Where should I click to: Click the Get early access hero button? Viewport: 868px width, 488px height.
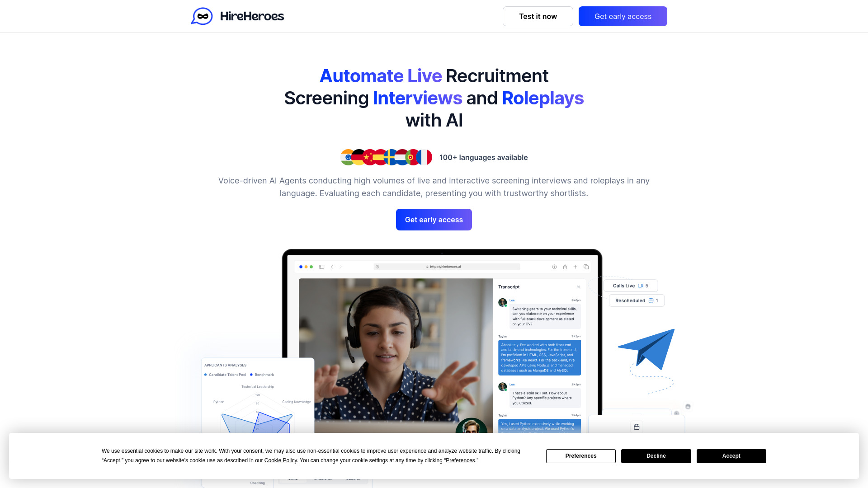click(434, 219)
